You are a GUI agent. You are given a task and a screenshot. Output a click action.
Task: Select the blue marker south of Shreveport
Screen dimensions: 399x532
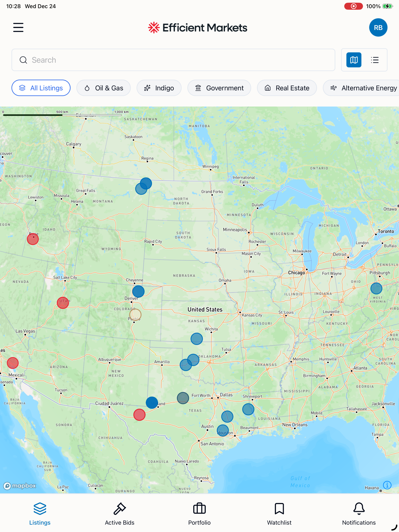248,409
